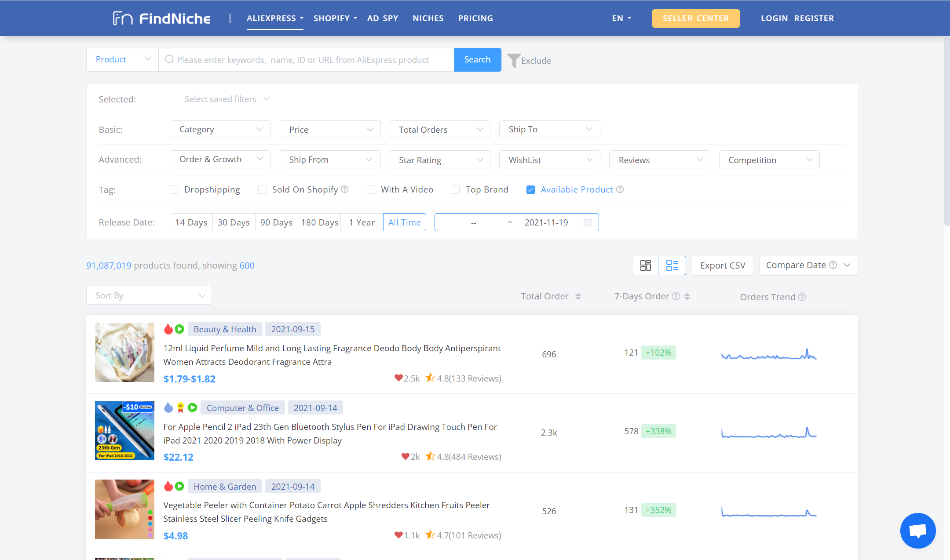
Task: Uncheck the Available Product checkbox
Action: tap(531, 190)
